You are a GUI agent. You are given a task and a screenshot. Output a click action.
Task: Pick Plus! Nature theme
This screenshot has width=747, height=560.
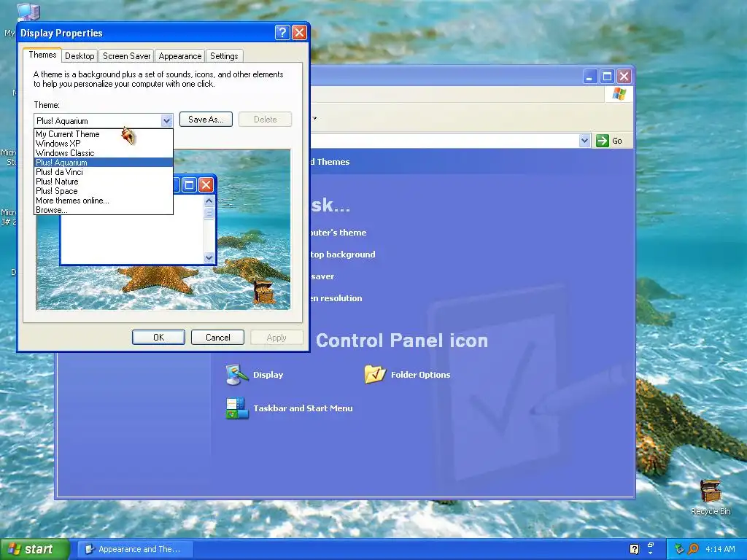pyautogui.click(x=104, y=182)
